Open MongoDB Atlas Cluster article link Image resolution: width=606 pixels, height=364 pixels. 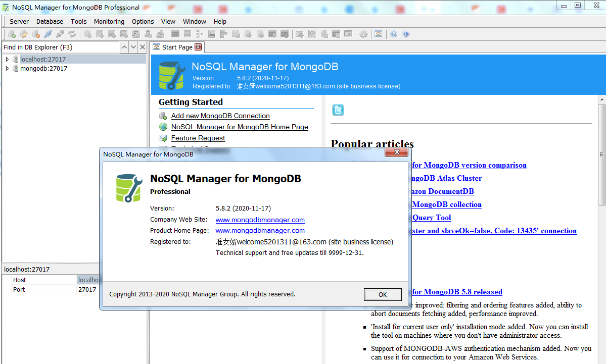pyautogui.click(x=447, y=178)
